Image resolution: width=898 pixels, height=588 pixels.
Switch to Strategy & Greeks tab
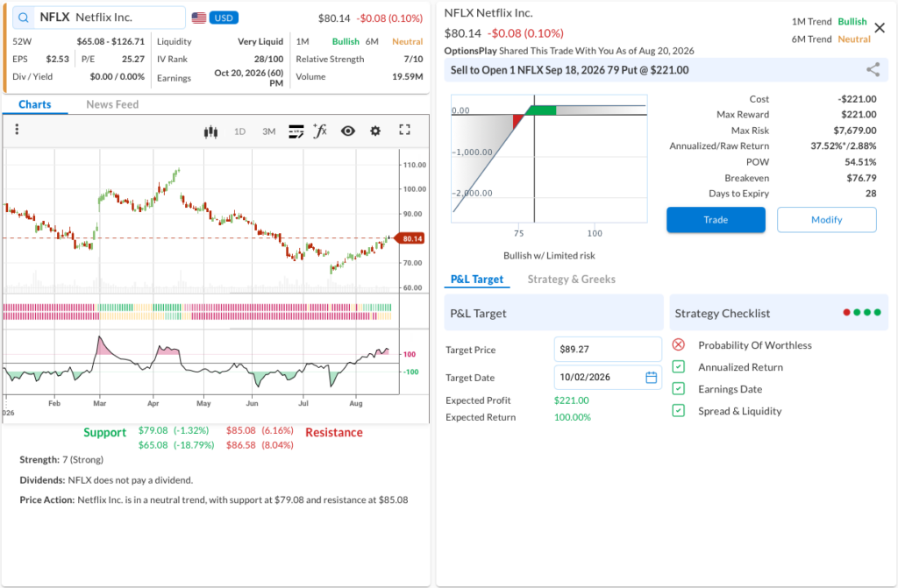(572, 280)
